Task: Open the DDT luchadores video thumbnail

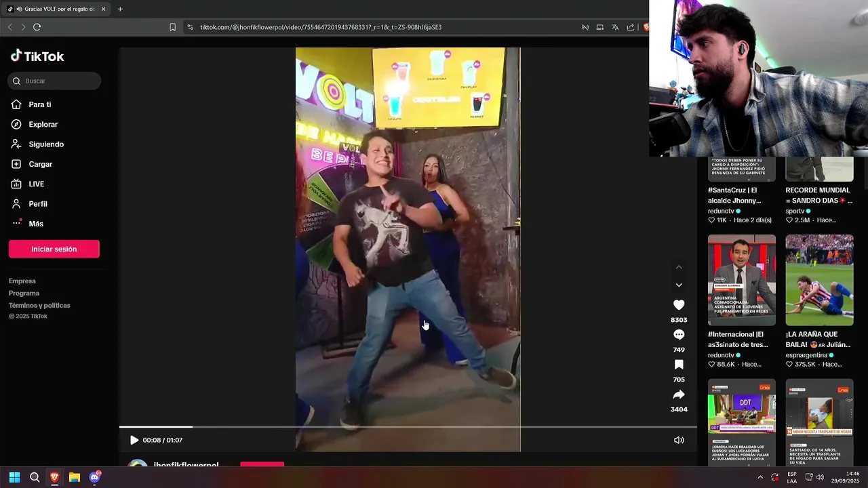Action: (x=742, y=422)
